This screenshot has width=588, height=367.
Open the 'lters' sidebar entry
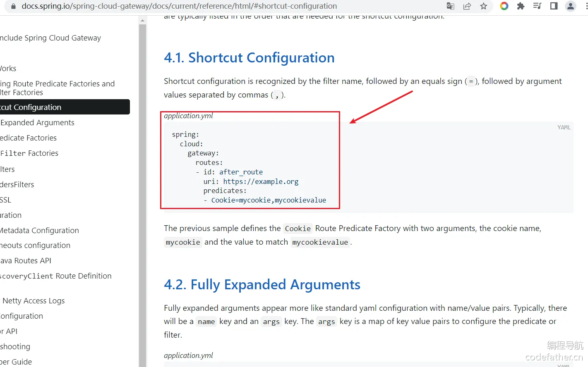[x=7, y=169]
